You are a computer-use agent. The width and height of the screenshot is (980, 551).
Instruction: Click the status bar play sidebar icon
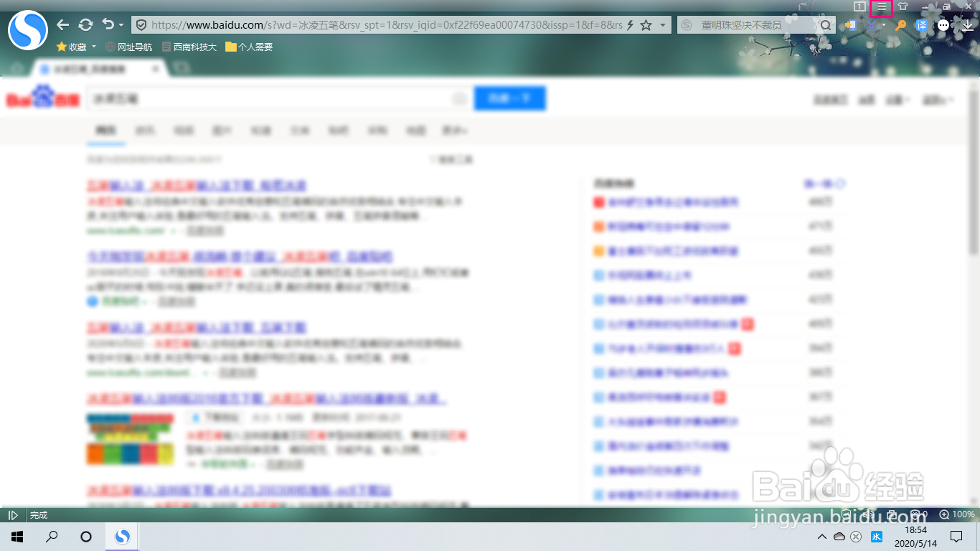13,515
